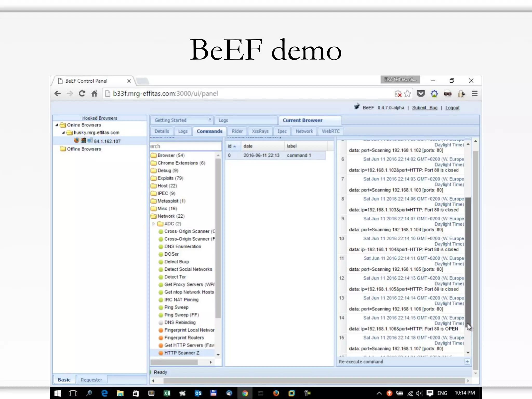The image size is (532, 399).
Task: Click the volume speaker tray icon
Action: point(419,393)
